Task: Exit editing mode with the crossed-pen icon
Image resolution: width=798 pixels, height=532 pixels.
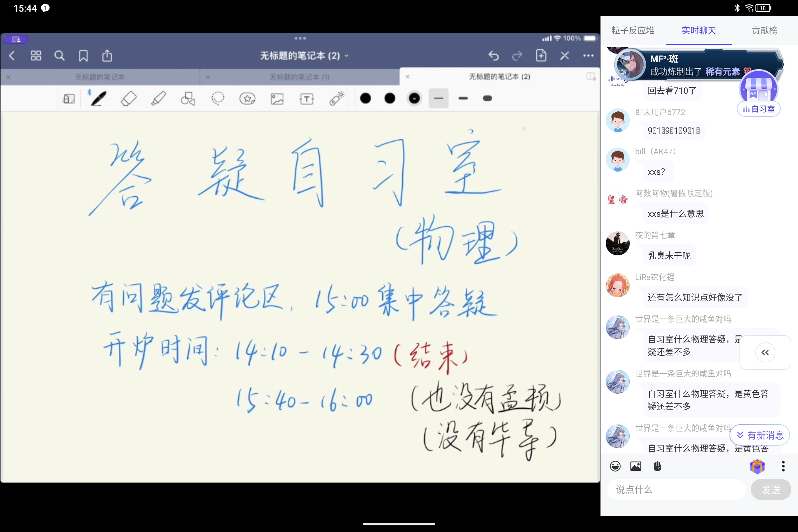Action: 565,56
